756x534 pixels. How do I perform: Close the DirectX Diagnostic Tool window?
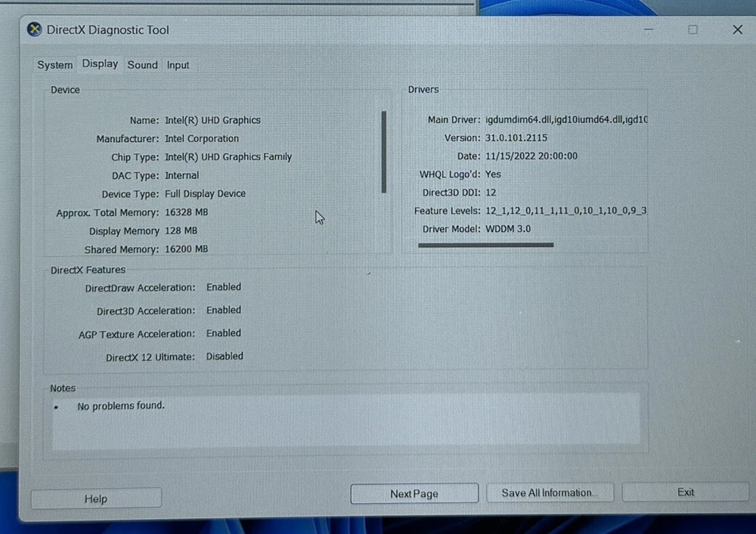[x=737, y=29]
